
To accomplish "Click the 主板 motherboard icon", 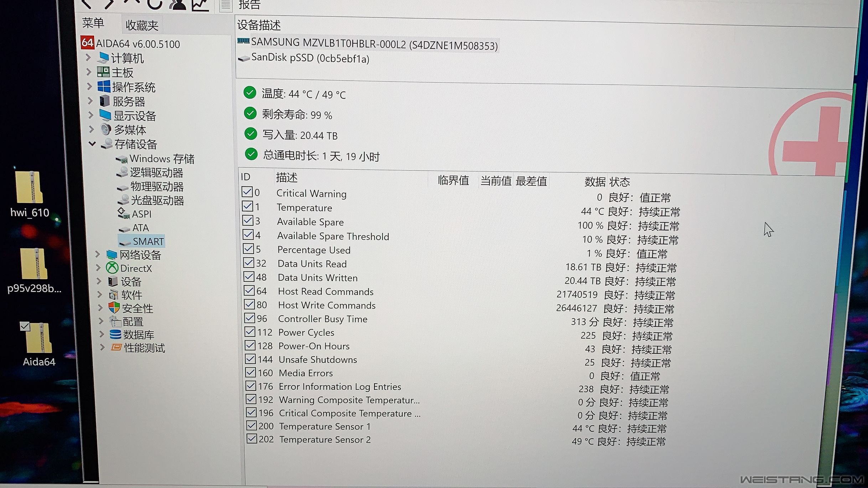I will click(x=103, y=72).
